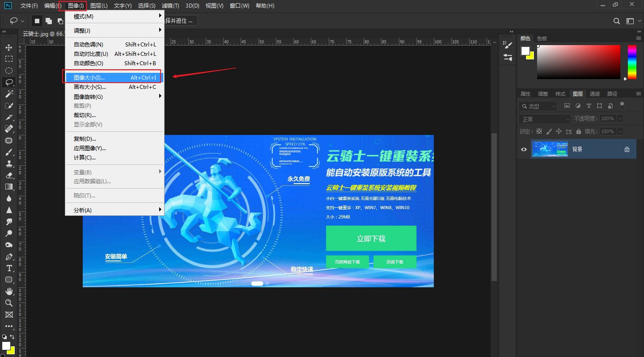Click the Clone Stamp tool
Screen dimensions: 644x357
point(8,164)
